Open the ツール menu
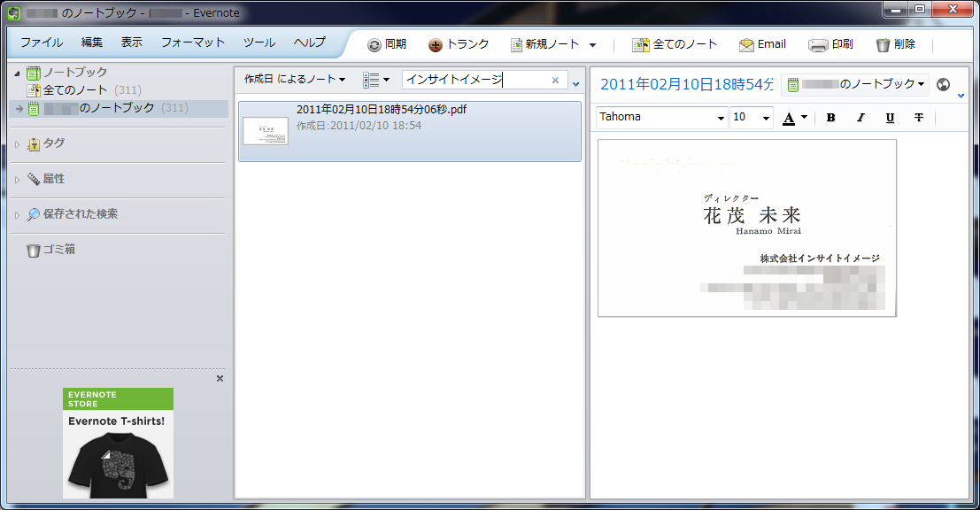The height and width of the screenshot is (510, 980). click(x=259, y=42)
